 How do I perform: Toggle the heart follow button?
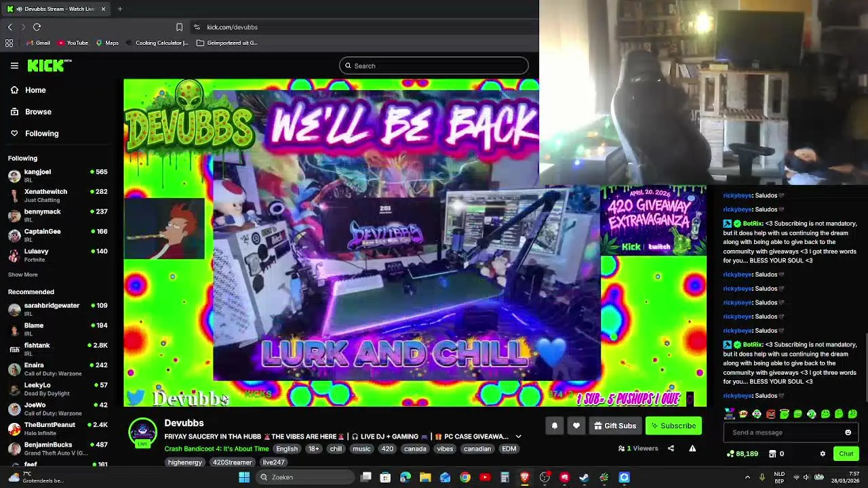click(576, 426)
